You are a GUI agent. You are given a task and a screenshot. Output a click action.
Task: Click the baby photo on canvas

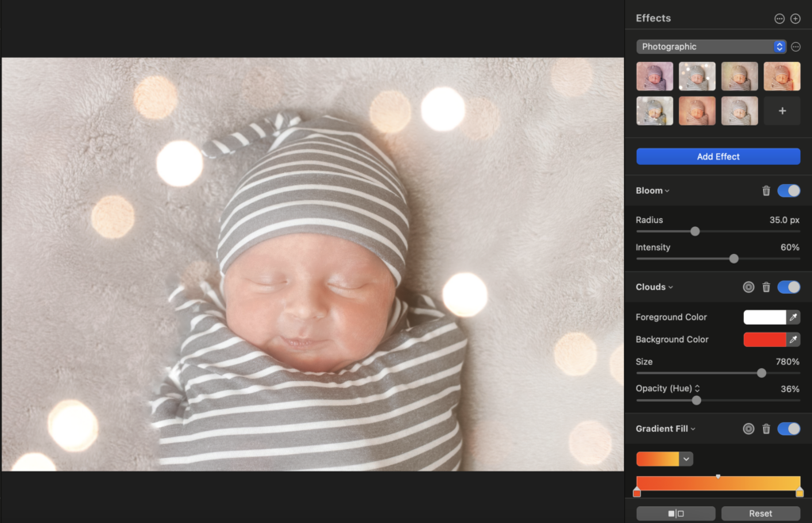(x=312, y=264)
